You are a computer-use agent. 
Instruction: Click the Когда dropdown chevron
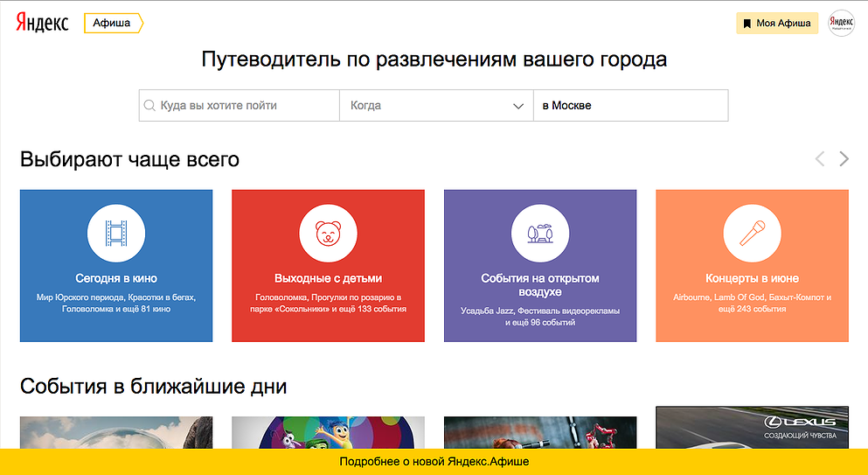518,106
